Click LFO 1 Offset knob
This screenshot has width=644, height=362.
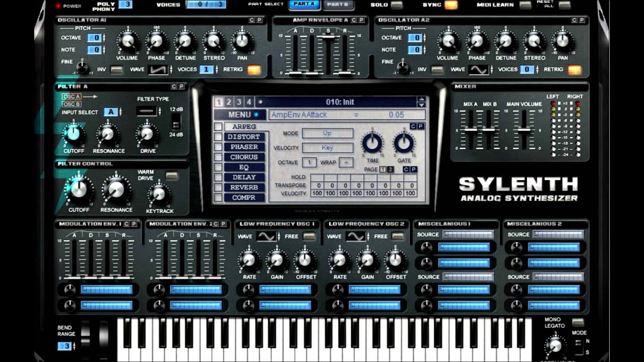pos(305,260)
